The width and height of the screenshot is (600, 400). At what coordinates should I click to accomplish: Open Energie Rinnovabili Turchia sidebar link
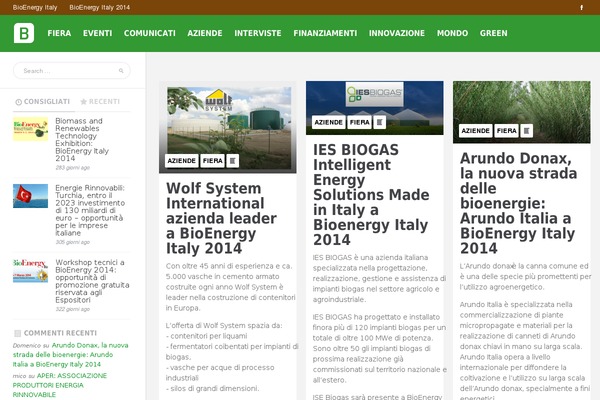click(x=90, y=210)
